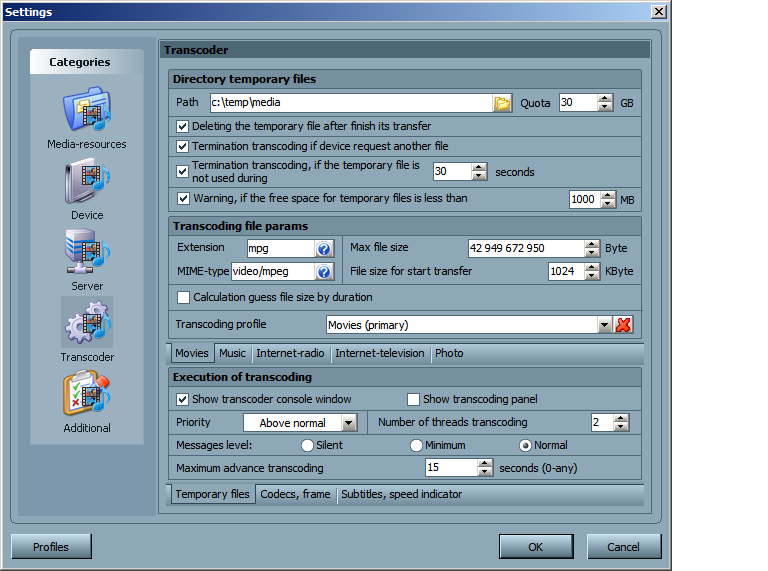The width and height of the screenshot is (768, 571).
Task: Click the Maximum advance transcoding value field
Action: coord(452,468)
